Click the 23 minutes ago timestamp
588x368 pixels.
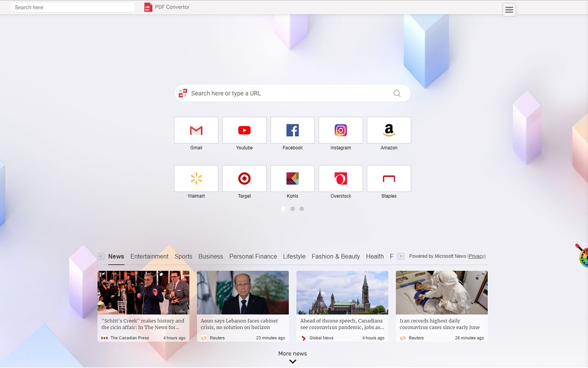click(x=271, y=338)
